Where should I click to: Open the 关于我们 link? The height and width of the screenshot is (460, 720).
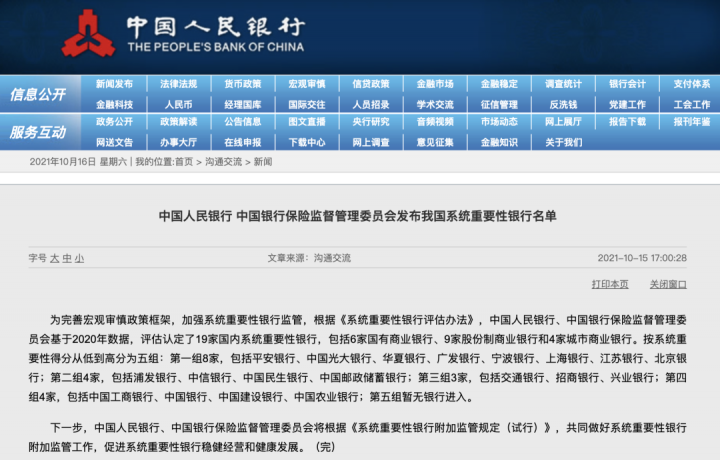click(563, 142)
